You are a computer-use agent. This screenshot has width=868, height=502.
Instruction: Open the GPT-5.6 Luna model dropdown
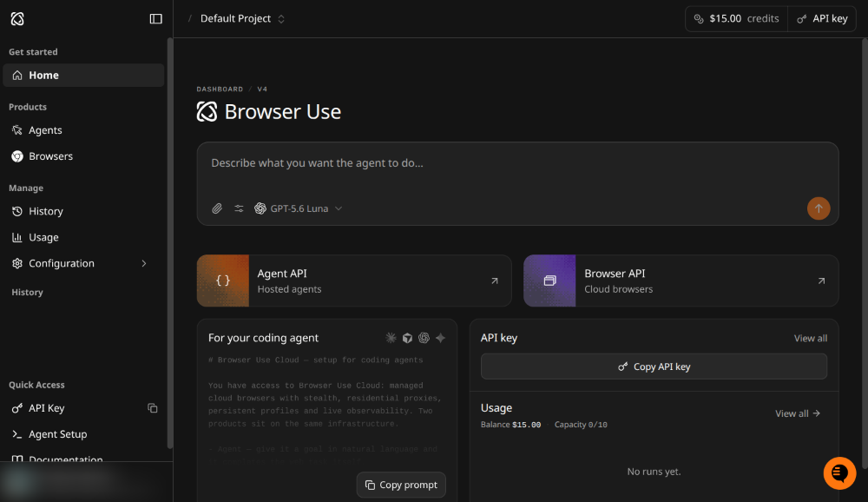(299, 209)
